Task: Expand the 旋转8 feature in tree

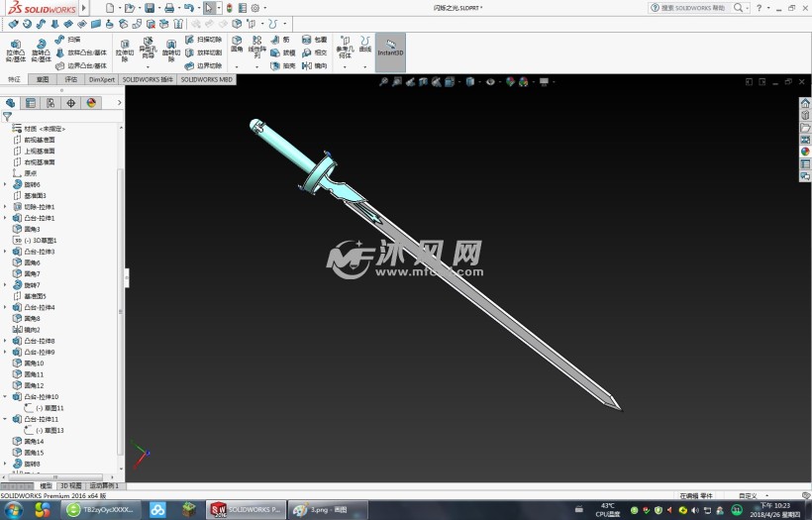Action: pos(5,464)
